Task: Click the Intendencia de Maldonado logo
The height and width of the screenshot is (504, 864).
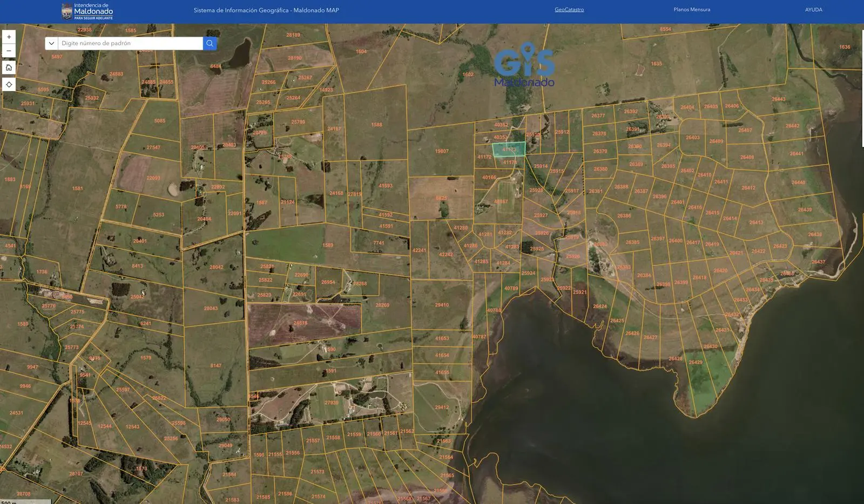Action: click(87, 11)
